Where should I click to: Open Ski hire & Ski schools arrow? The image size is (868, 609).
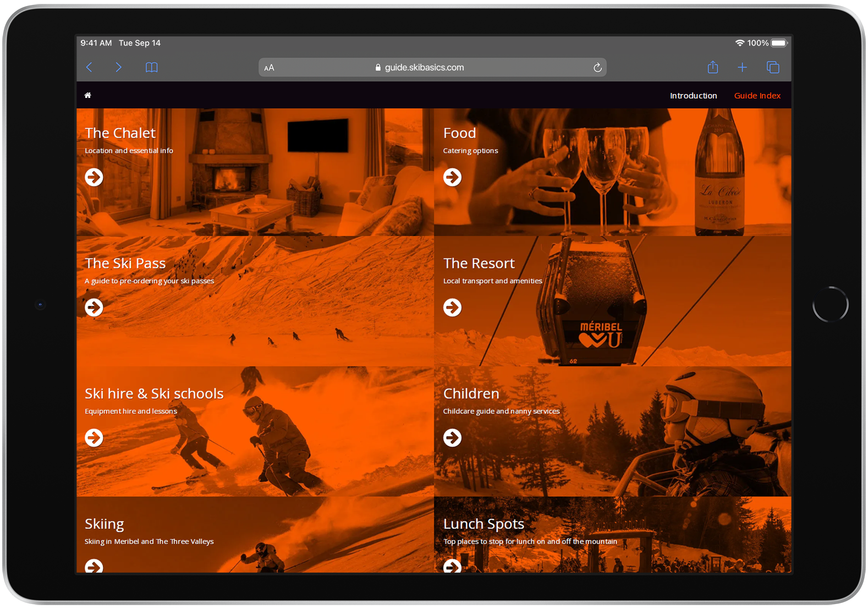point(94,438)
